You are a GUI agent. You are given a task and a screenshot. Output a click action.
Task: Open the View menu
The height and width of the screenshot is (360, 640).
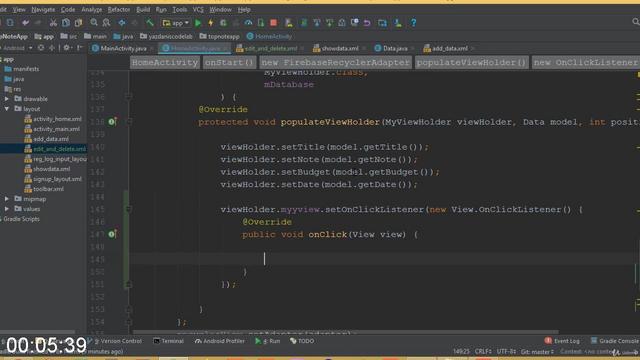(19, 9)
